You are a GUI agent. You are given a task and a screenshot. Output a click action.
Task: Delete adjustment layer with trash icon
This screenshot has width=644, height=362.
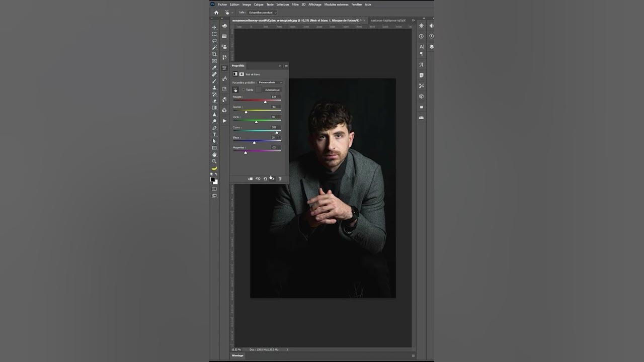280,178
